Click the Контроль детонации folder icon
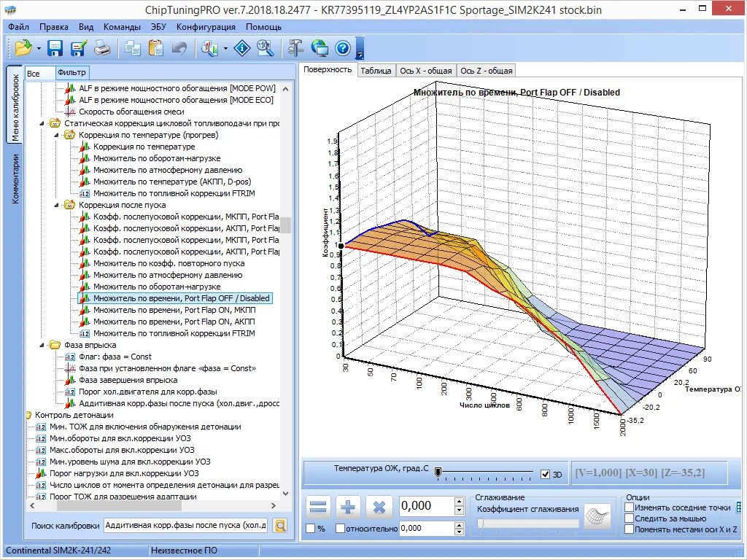The width and height of the screenshot is (747, 560). (x=29, y=415)
